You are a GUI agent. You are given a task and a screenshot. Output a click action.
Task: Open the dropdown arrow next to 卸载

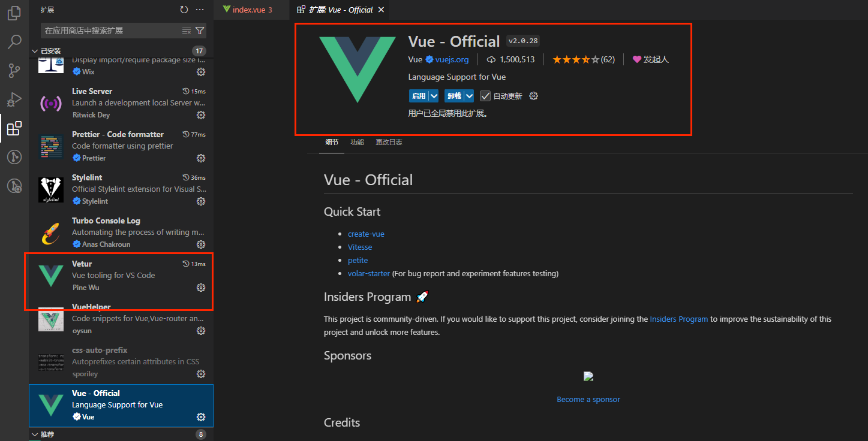pos(468,95)
